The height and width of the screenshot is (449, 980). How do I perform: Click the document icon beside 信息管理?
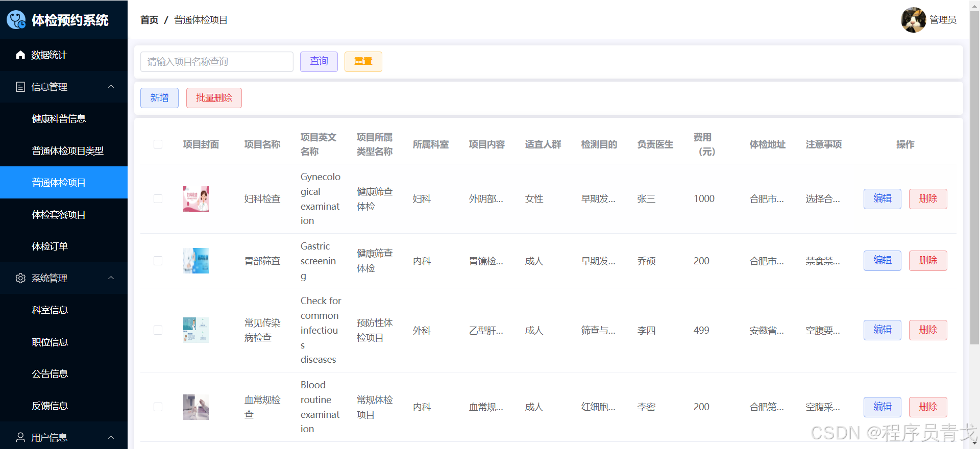pyautogui.click(x=20, y=87)
